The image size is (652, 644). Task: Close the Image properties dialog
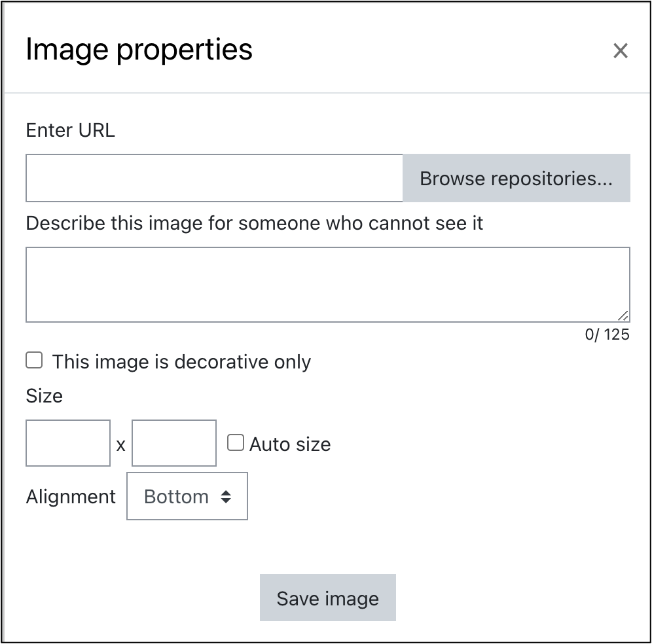pos(621,50)
